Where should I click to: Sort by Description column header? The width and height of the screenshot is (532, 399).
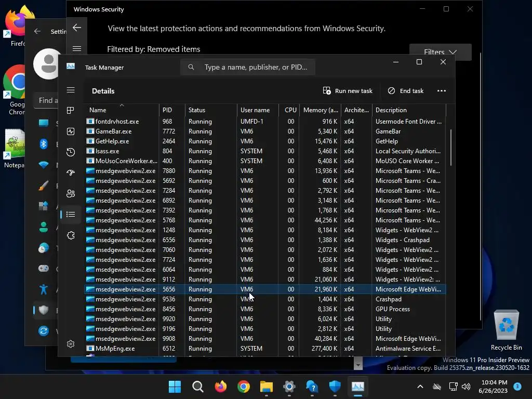pos(409,110)
